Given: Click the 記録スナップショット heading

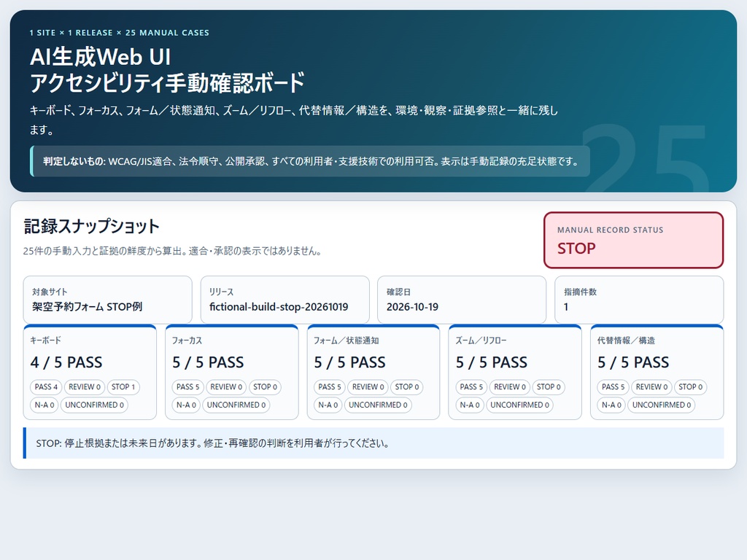Looking at the screenshot, I should click(91, 226).
